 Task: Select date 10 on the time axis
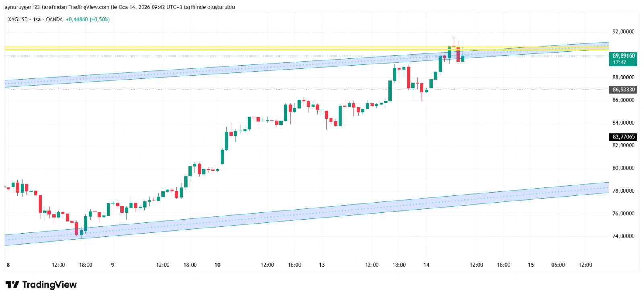(217, 265)
